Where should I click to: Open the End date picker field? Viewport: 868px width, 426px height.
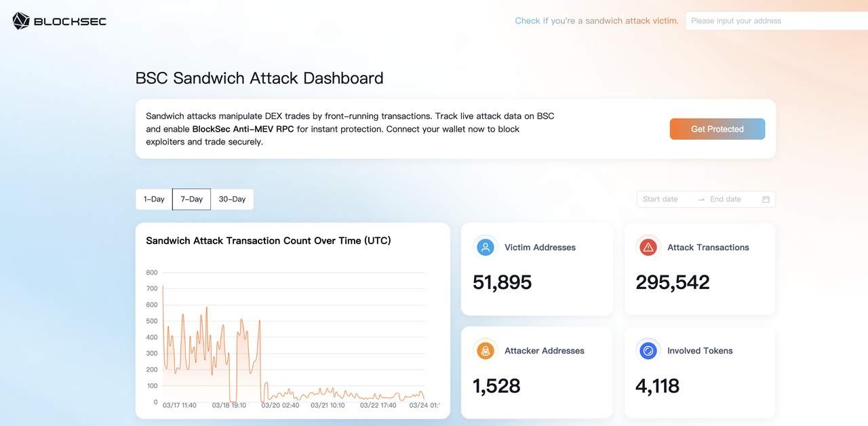(730, 199)
